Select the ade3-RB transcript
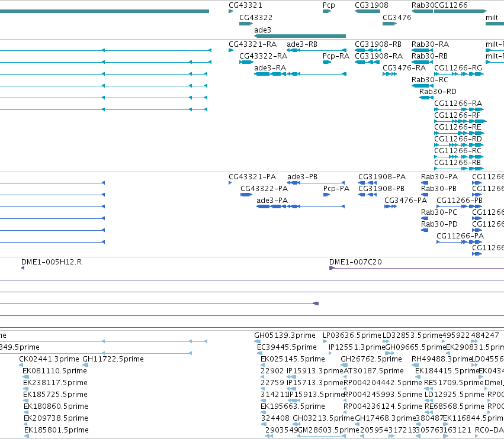The height and width of the screenshot is (439, 504). coord(317,50)
